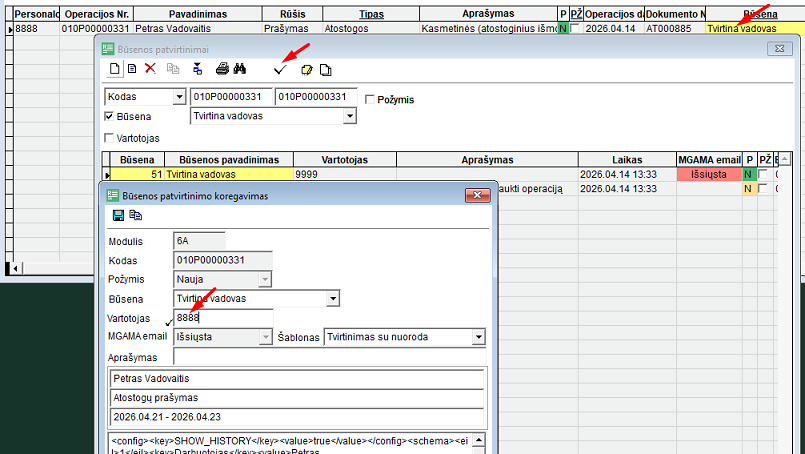This screenshot has width=805, height=454.
Task: Click the yellow note edit icon
Action: 306,69
